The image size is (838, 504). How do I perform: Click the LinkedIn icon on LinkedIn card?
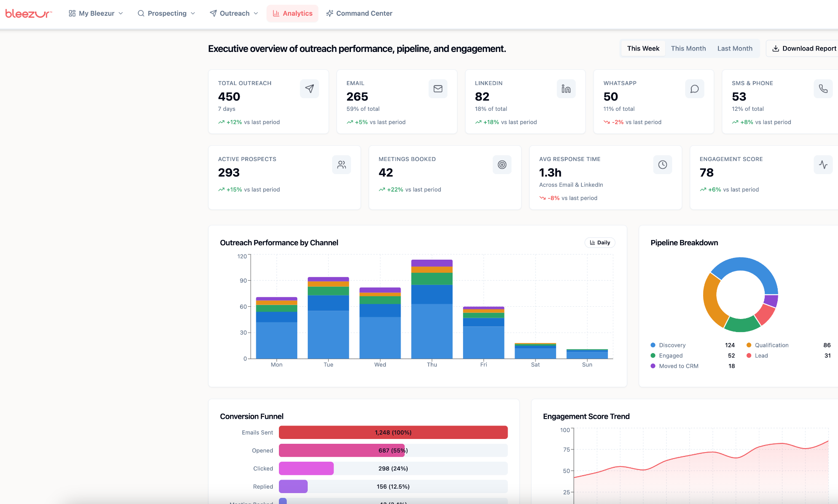[x=566, y=89]
